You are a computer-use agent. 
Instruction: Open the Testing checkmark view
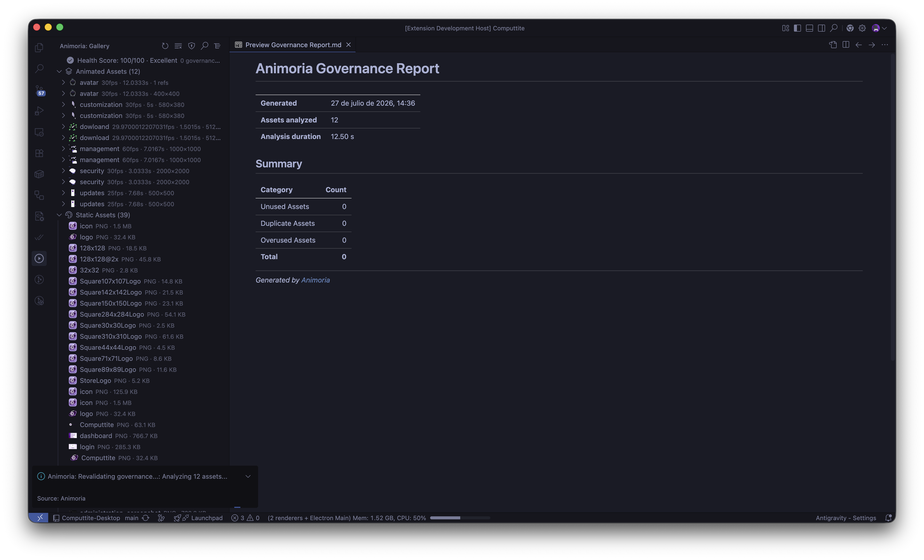39,237
